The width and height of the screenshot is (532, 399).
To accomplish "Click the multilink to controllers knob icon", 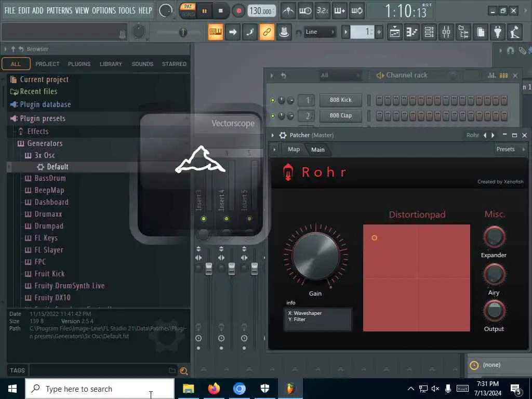I will [x=284, y=32].
